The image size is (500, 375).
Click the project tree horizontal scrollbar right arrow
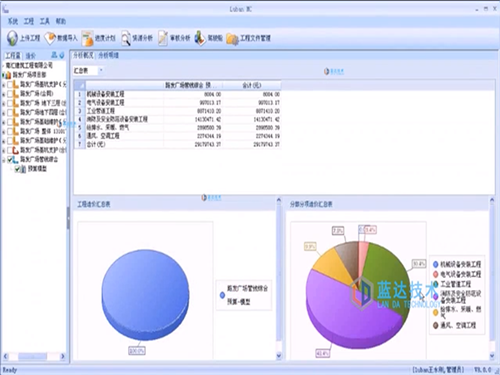[62, 356]
